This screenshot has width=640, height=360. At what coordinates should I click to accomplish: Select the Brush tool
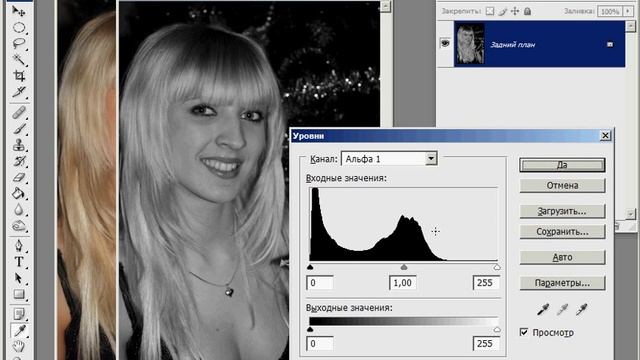pos(19,129)
